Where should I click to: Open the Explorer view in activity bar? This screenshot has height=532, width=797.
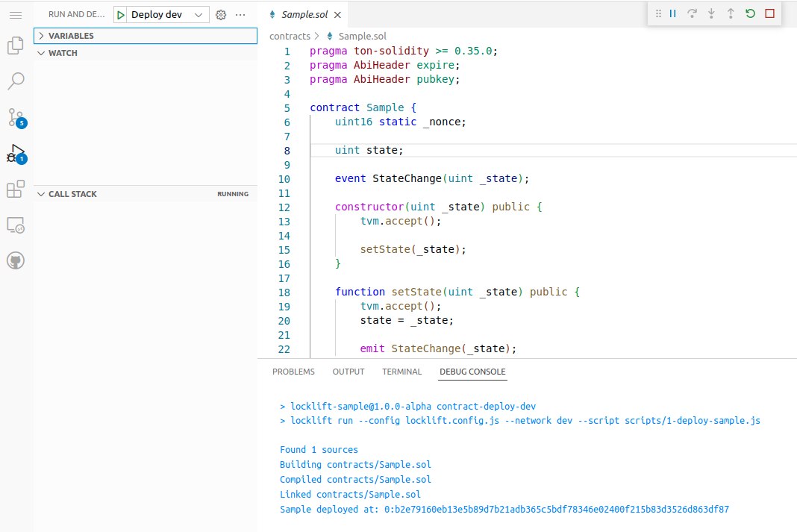(x=16, y=46)
